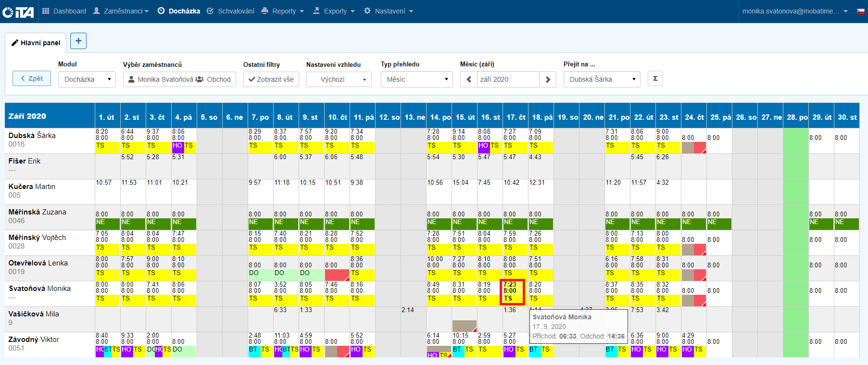Open the Přejít na Dubská Šárka dropdown
This screenshot has height=365, width=868.
point(602,79)
